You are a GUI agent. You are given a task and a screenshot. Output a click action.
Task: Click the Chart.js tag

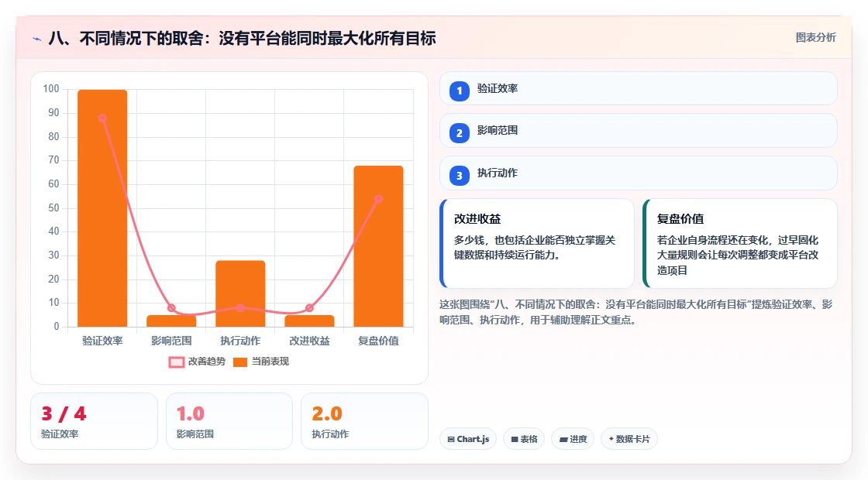tap(468, 439)
